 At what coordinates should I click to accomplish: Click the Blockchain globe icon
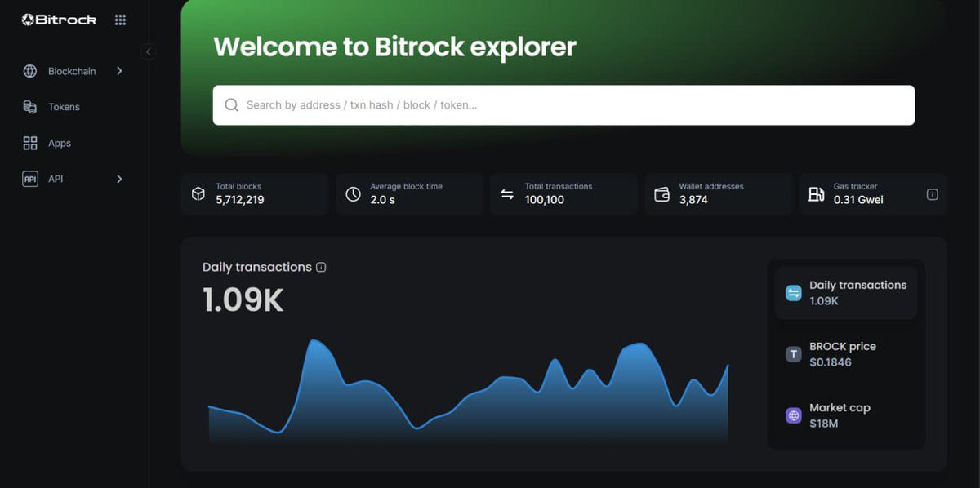[30, 71]
